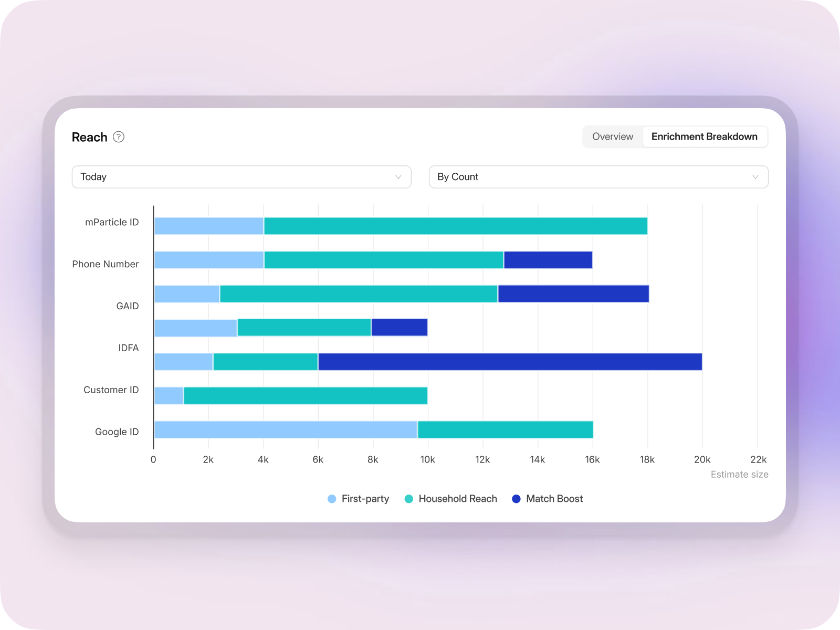Click the 10k tick label on the axis
The height and width of the screenshot is (630, 840).
(x=428, y=460)
